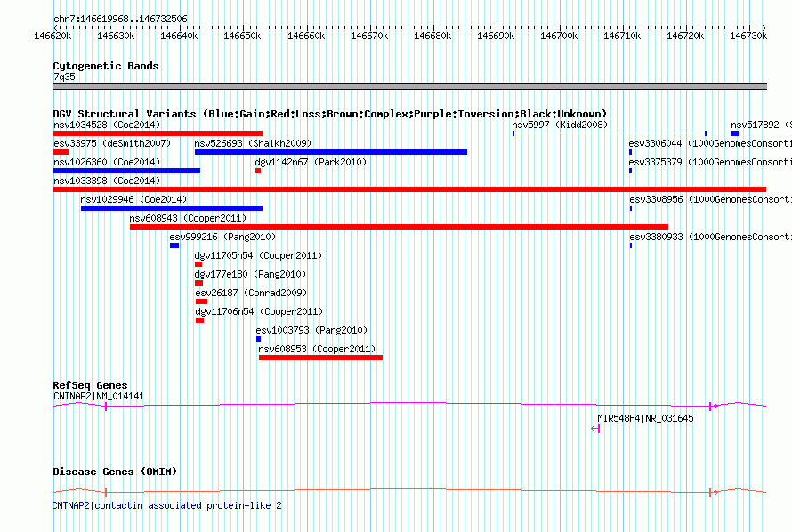Click the MIR548F4 gene arrow glyph

tap(595, 429)
